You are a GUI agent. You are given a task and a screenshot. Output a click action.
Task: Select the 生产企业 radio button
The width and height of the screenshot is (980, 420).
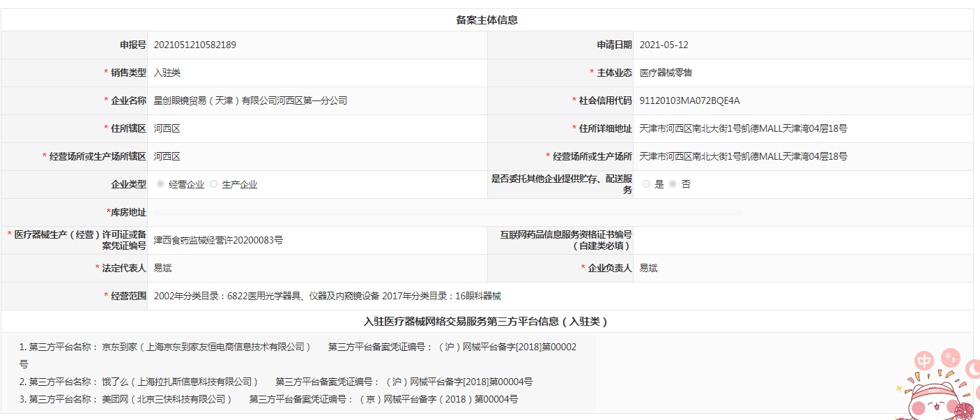(x=214, y=184)
